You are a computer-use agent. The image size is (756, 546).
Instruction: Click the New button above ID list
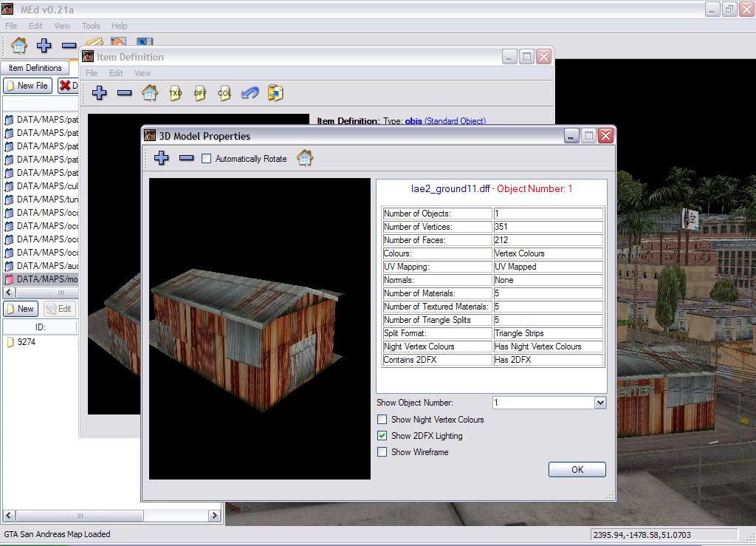click(21, 309)
